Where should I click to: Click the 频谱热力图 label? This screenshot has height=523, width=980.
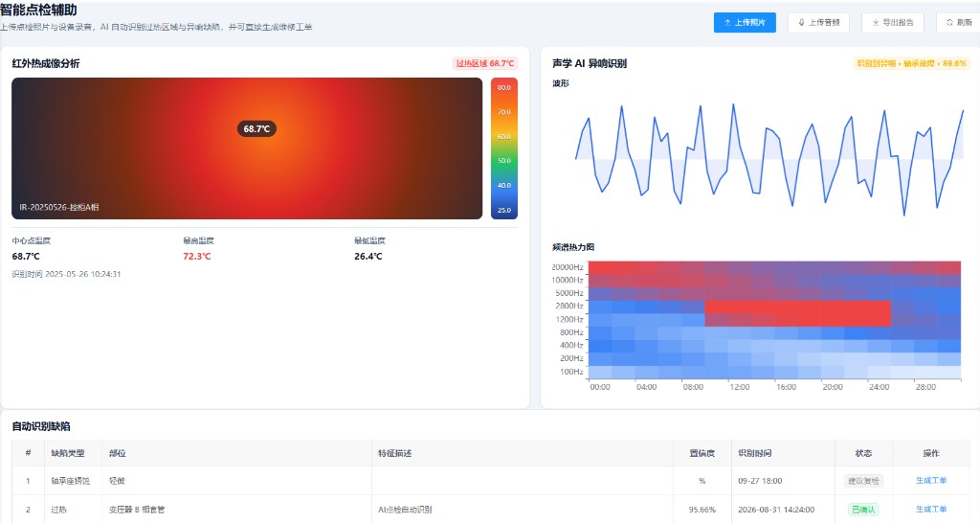(573, 247)
